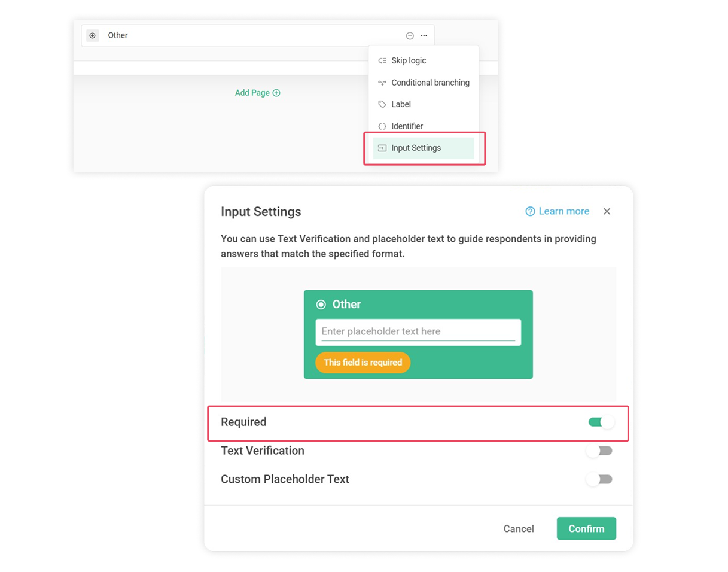Click the question mark help icon
Image resolution: width=728 pixels, height=572 pixels.
point(530,211)
